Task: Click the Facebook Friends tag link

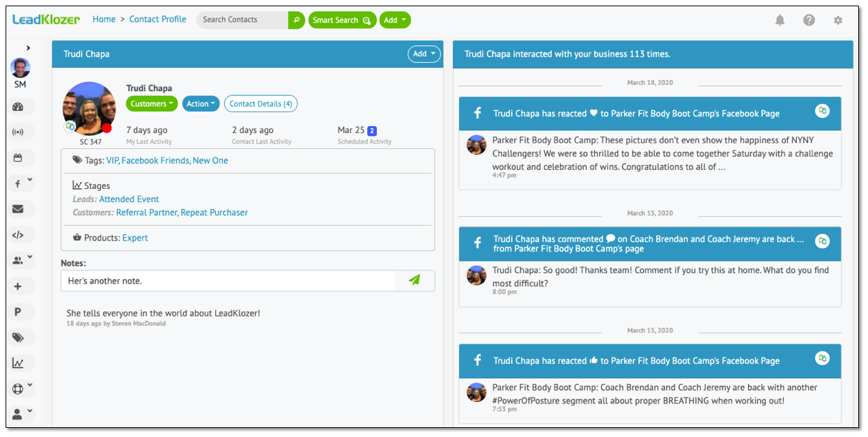Action: 155,160
